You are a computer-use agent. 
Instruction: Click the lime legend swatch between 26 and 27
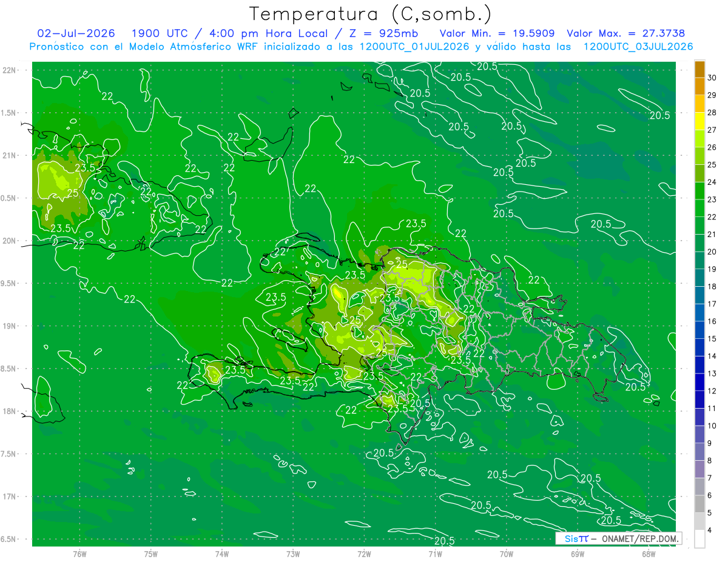pos(699,139)
